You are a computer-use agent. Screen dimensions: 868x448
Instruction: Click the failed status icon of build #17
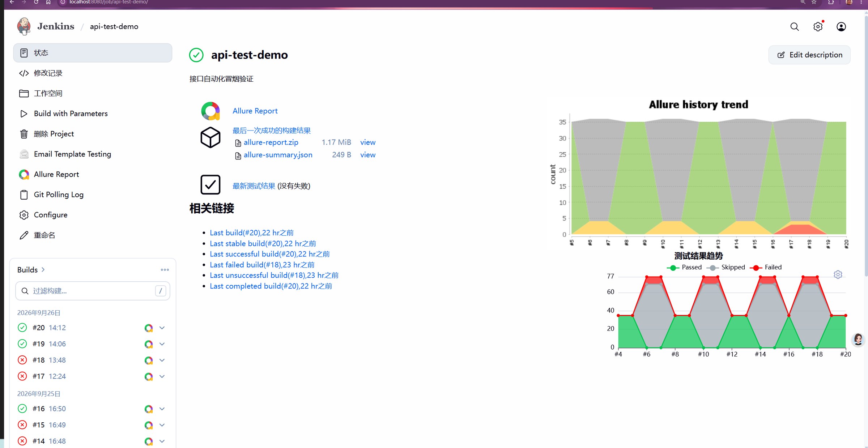coord(22,376)
